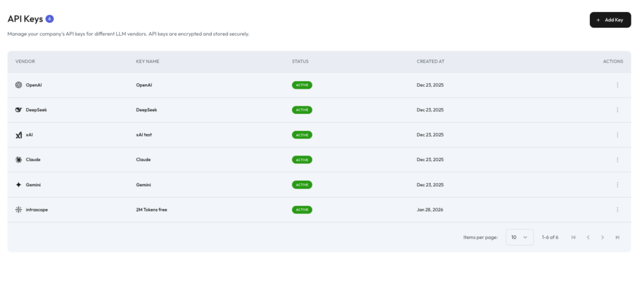Viewport: 644px width, 292px height.
Task: Click the intrascope snowflake logo icon
Action: tap(19, 210)
